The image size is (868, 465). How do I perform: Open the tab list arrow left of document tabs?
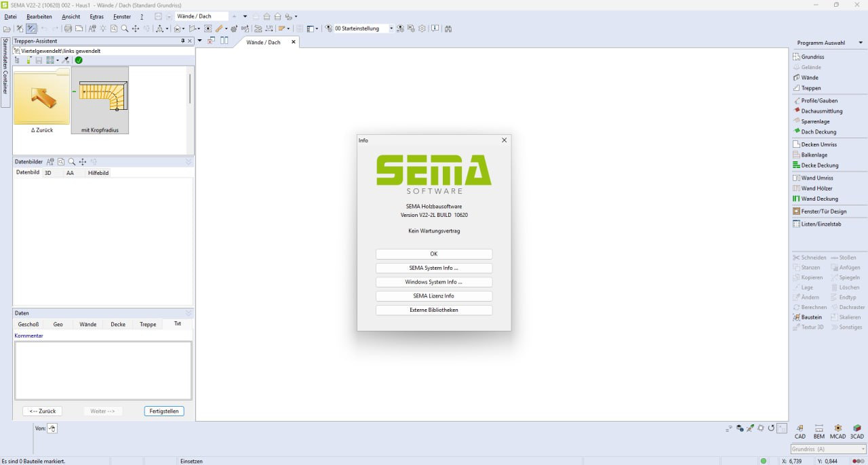tap(199, 41)
